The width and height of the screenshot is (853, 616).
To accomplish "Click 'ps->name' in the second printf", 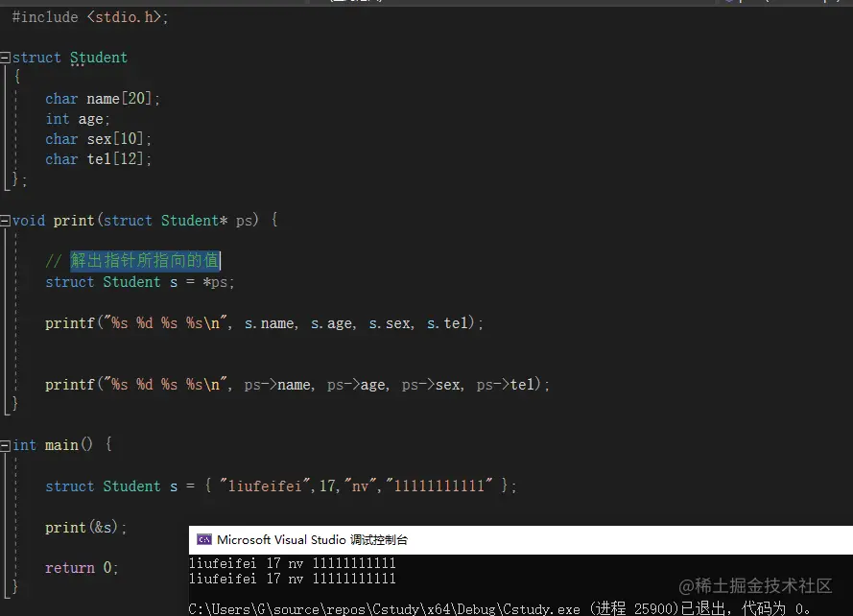I will click(279, 385).
